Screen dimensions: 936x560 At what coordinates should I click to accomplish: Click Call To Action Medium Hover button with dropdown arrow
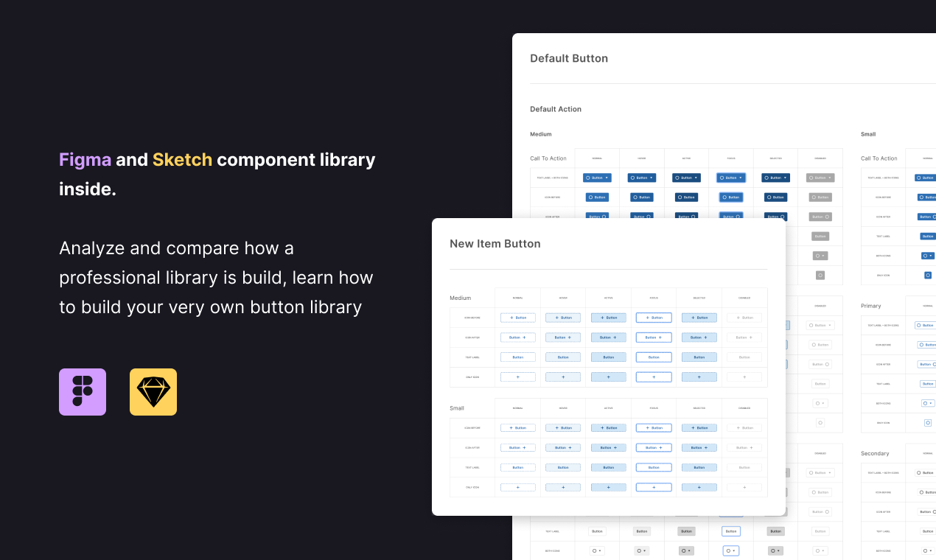tap(642, 178)
